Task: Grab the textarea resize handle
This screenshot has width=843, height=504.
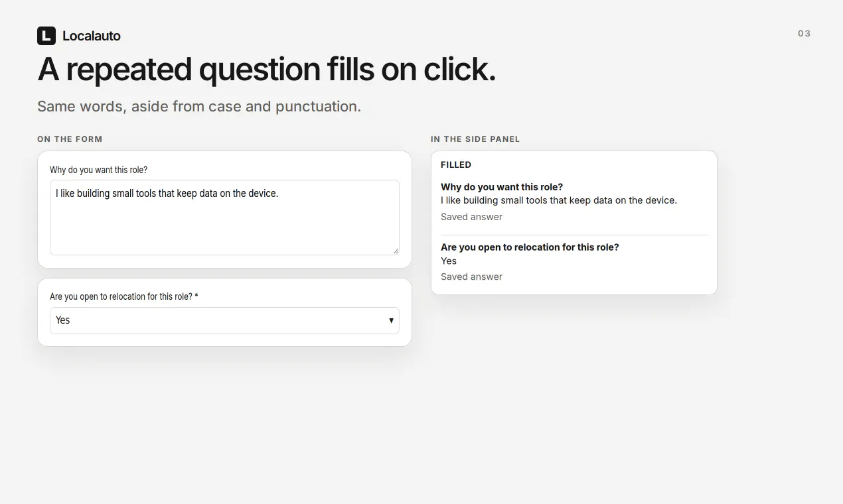Action: pos(396,251)
